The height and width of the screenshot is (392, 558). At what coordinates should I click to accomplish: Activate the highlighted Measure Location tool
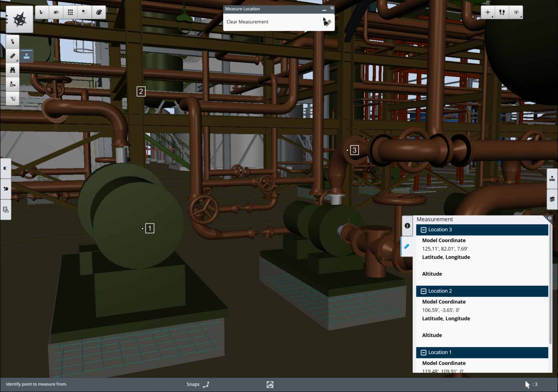(27, 56)
